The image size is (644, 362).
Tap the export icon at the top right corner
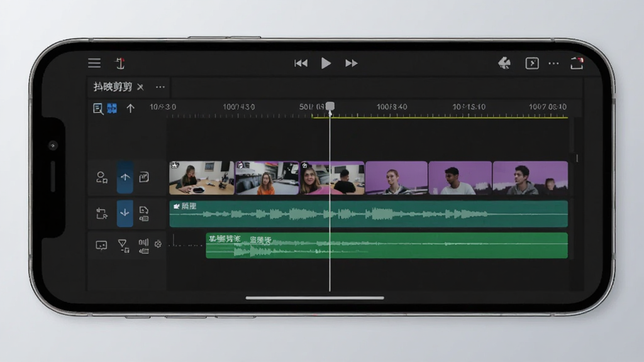(x=577, y=63)
